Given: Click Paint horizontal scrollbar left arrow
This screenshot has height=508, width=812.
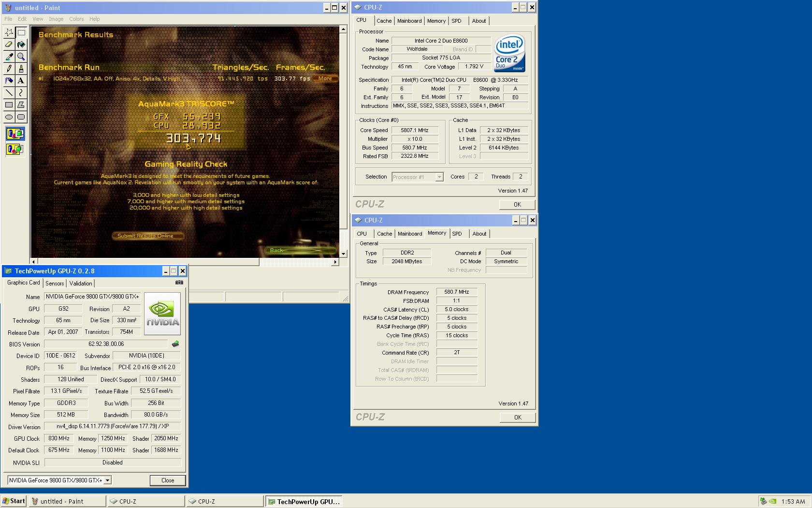Looking at the screenshot, I should pos(34,262).
